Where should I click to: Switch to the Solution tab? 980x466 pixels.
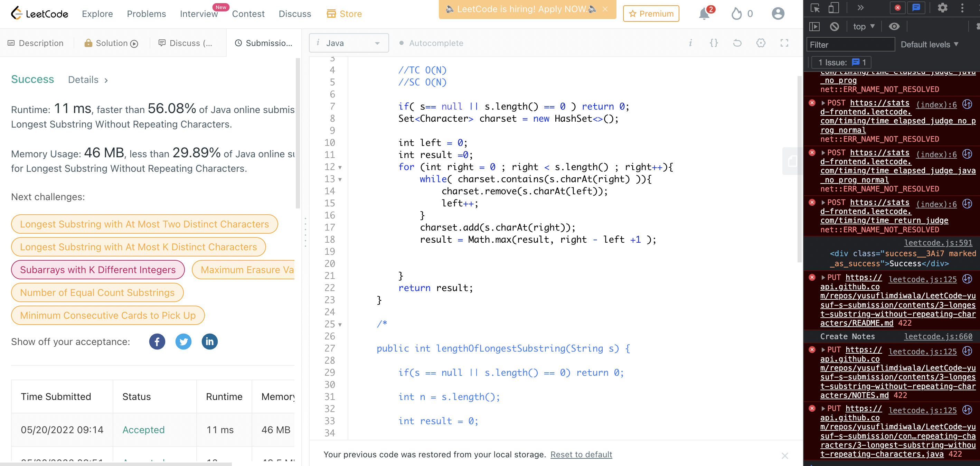111,43
